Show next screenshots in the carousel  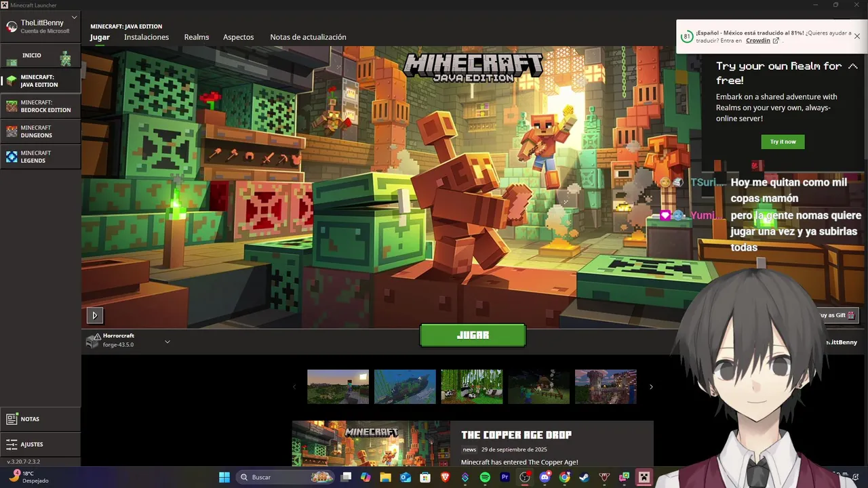pos(651,387)
